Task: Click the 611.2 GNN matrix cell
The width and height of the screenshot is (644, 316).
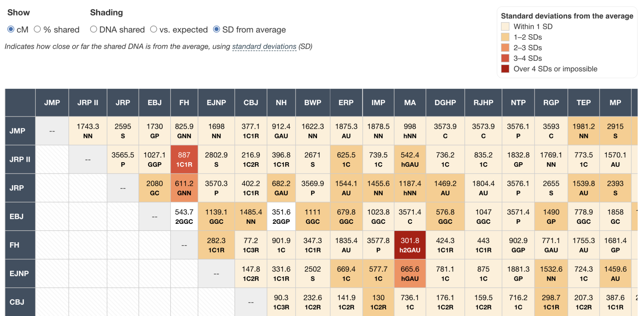Action: [x=184, y=188]
